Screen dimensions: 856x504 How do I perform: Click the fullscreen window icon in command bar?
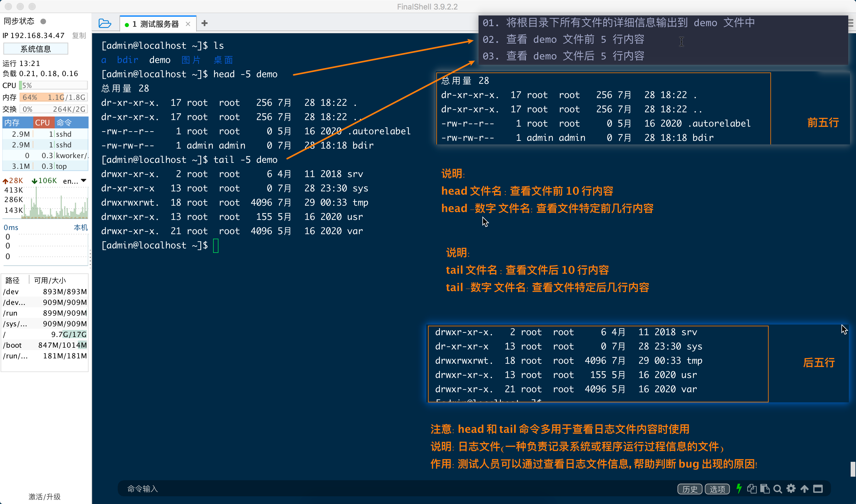point(818,489)
